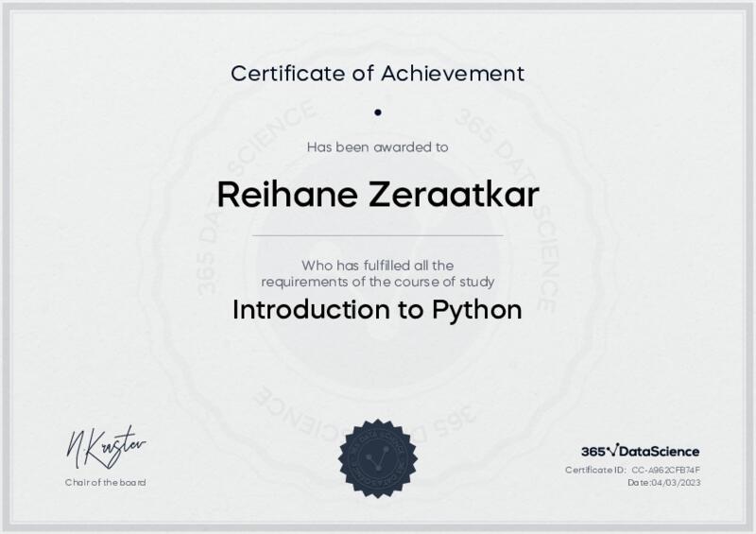Click the checkmark symbol in the DataScience logo
This screenshot has width=756, height=534.
pos(610,452)
